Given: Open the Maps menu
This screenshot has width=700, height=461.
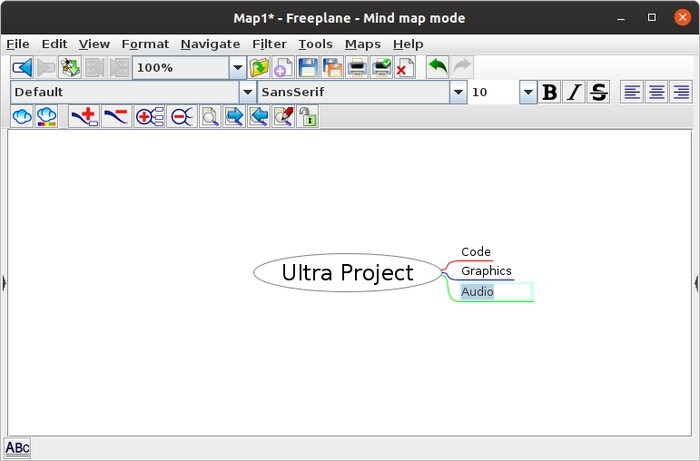Looking at the screenshot, I should [363, 44].
